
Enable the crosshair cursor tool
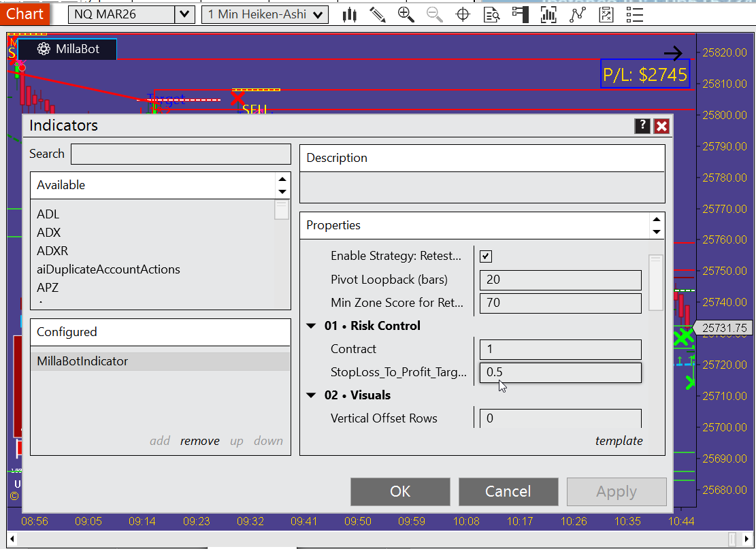point(463,14)
